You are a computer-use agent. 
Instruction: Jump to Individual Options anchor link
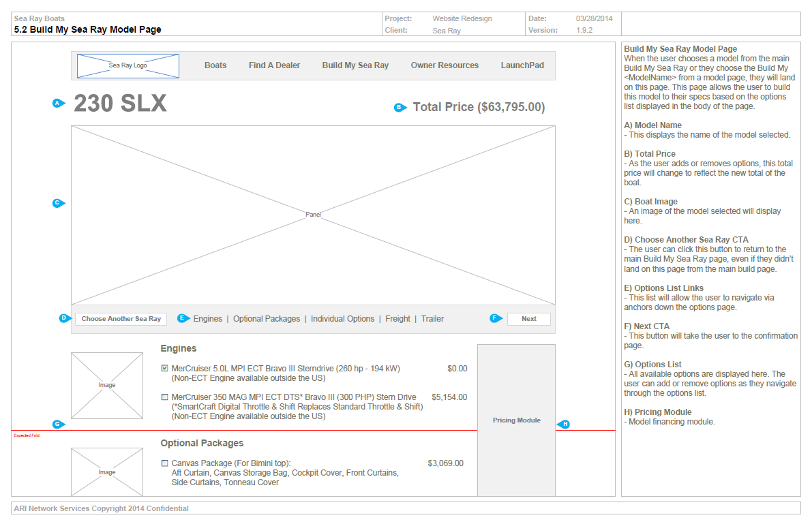click(x=343, y=319)
